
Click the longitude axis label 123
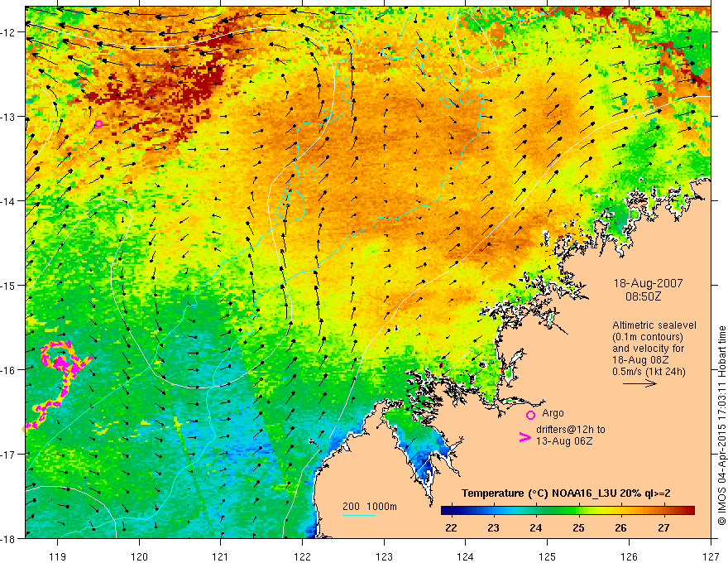click(384, 556)
